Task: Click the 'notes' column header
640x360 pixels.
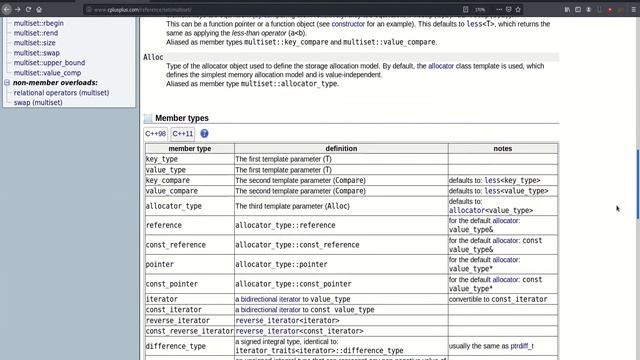Action: pos(503,149)
